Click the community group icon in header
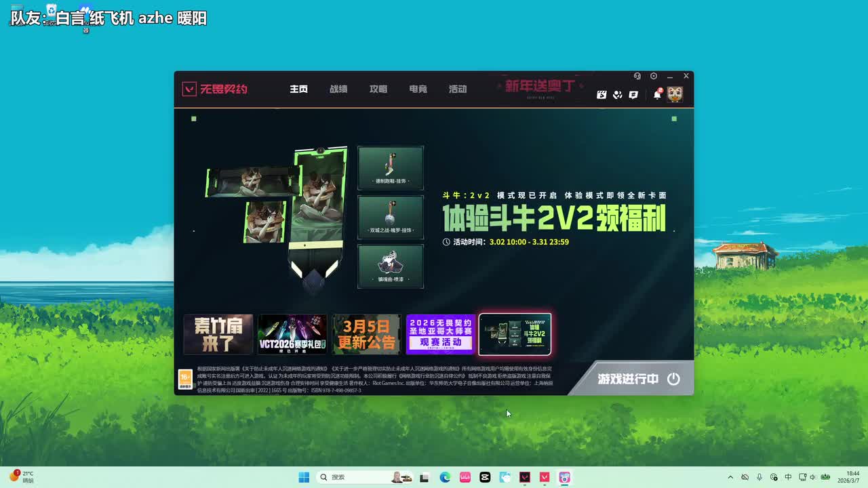Image resolution: width=868 pixels, height=488 pixels. pyautogui.click(x=618, y=95)
